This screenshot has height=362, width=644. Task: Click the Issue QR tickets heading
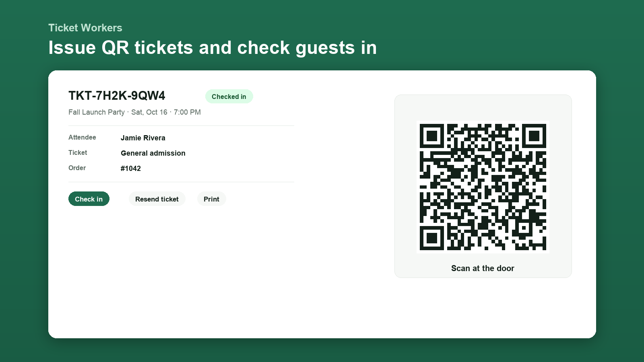213,47
